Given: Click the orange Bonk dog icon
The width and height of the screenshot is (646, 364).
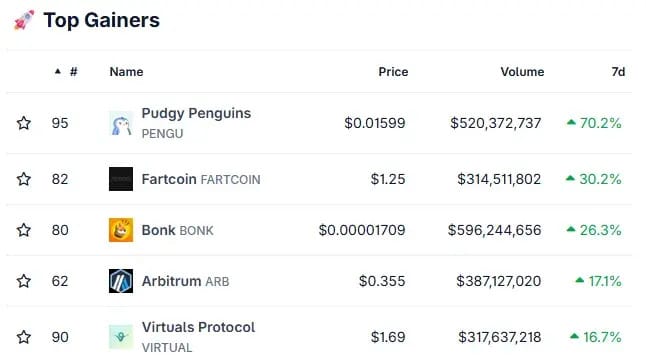Looking at the screenshot, I should pos(121,230).
